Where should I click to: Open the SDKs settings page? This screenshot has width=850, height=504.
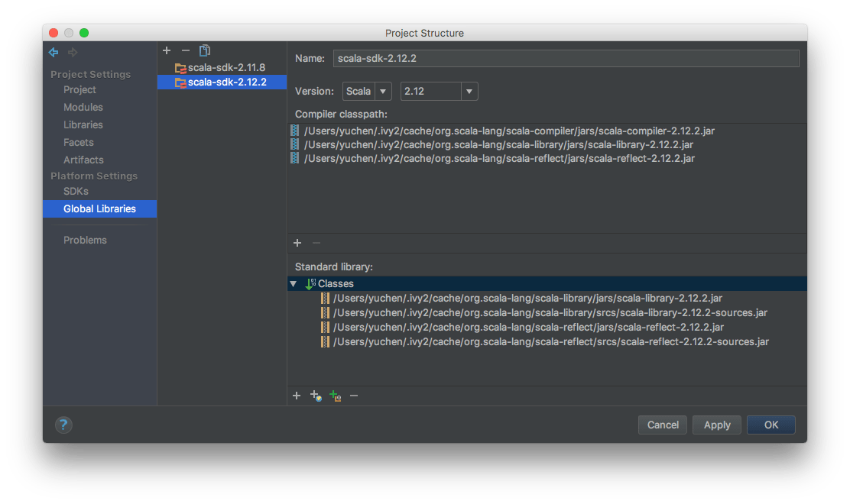coord(76,191)
